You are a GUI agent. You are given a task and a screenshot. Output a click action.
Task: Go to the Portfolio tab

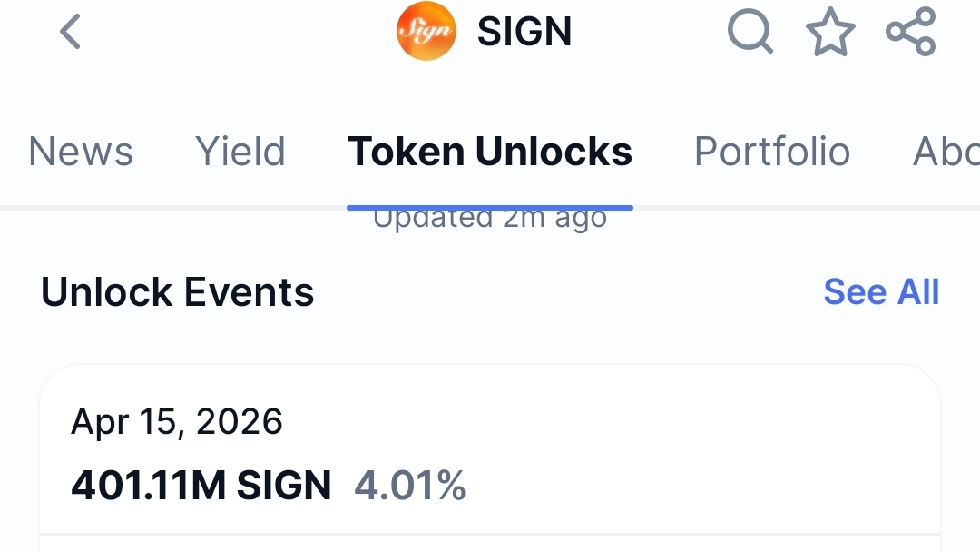click(772, 152)
